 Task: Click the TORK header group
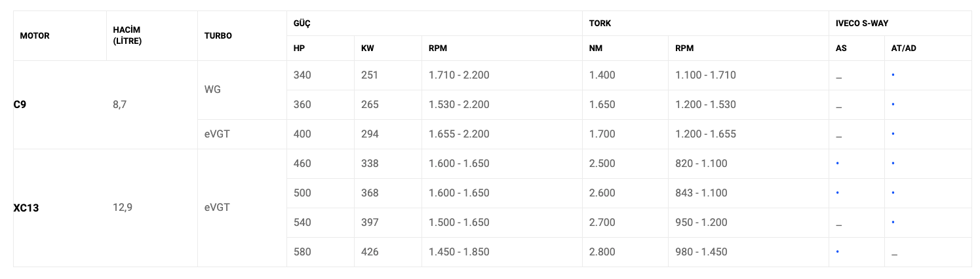coord(600,23)
